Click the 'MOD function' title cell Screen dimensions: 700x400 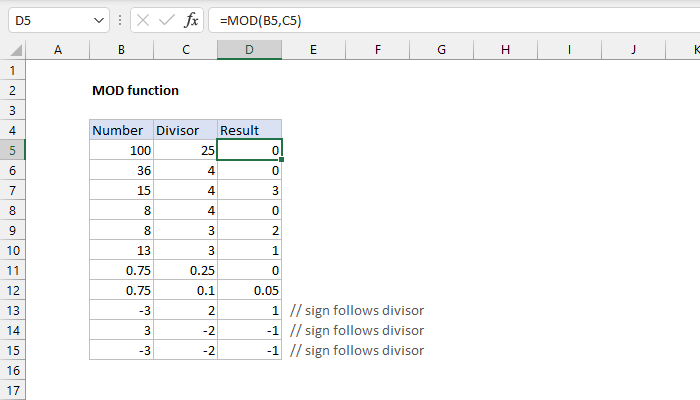pos(135,91)
